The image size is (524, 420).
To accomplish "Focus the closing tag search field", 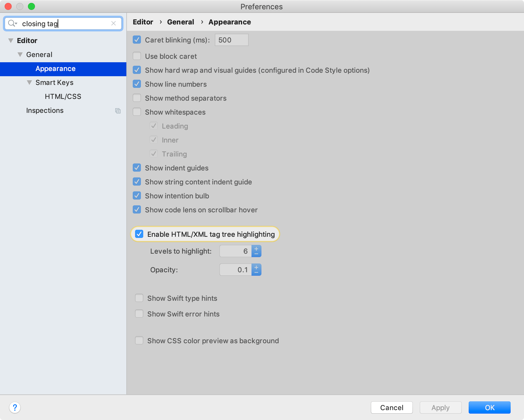I will (63, 23).
